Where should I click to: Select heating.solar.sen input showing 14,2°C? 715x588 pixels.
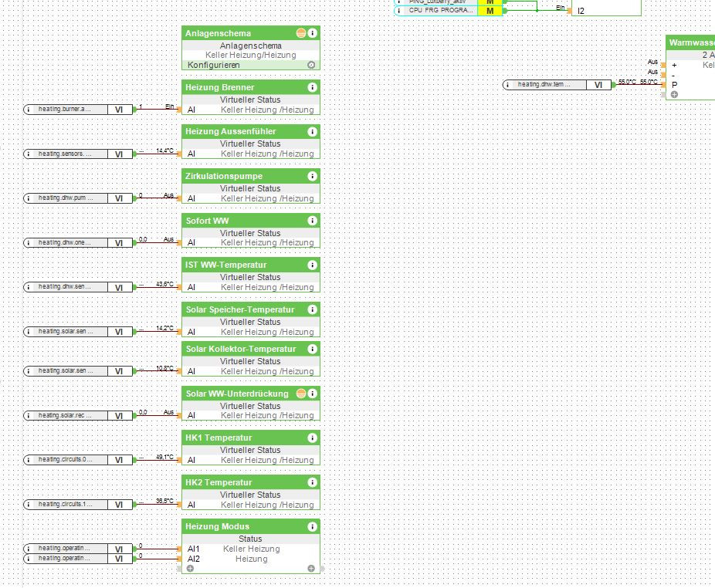65,332
